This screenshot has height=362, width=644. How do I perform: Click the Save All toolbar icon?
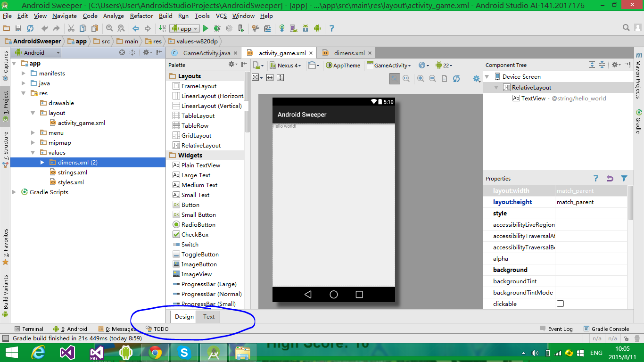[x=18, y=29]
